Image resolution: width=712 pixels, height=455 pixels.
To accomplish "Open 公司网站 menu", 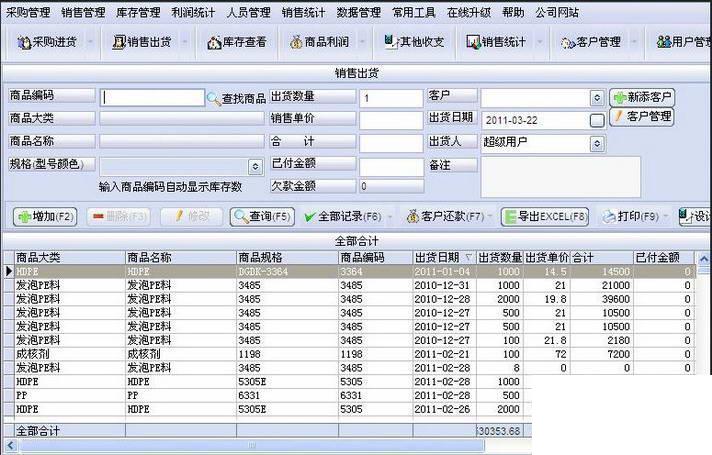I will click(557, 12).
